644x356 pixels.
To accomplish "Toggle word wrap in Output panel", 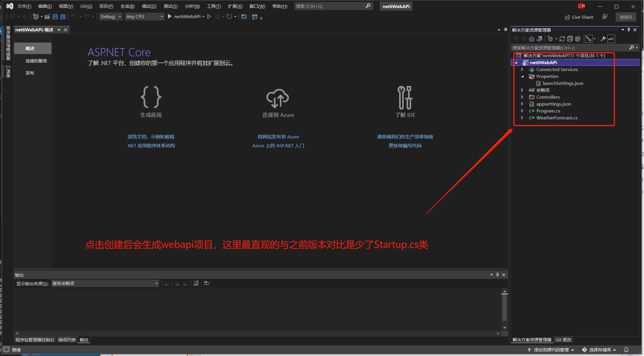I will coord(207,283).
